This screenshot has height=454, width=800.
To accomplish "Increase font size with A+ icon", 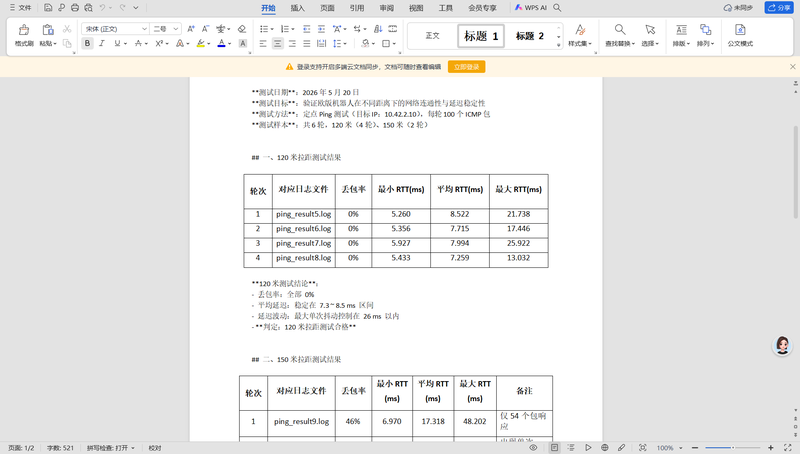I will [x=191, y=29].
